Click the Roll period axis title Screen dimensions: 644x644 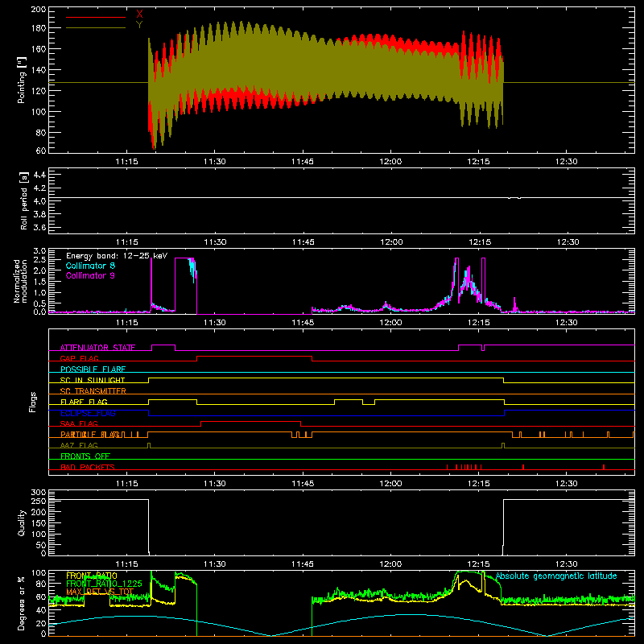point(23,200)
